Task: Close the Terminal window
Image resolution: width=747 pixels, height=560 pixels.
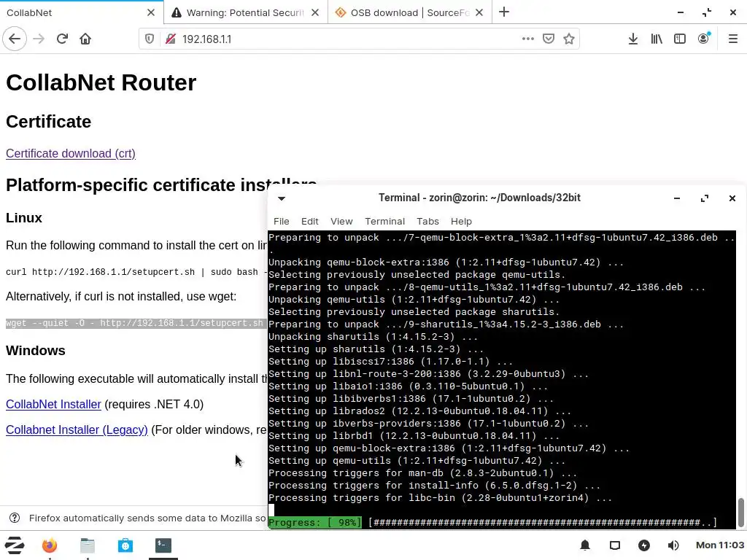Action: [732, 198]
